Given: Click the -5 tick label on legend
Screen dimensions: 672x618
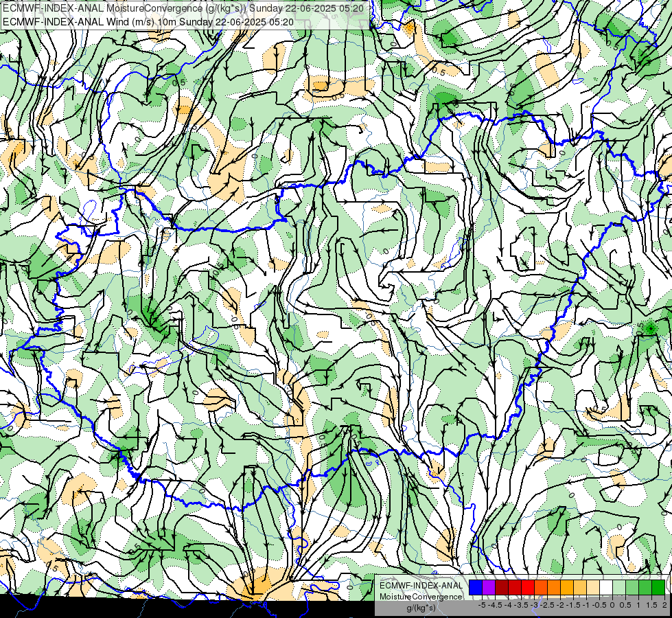Looking at the screenshot, I should [482, 605].
